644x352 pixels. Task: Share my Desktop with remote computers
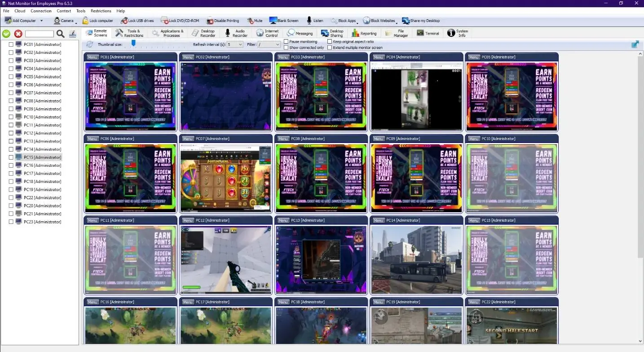tap(421, 21)
